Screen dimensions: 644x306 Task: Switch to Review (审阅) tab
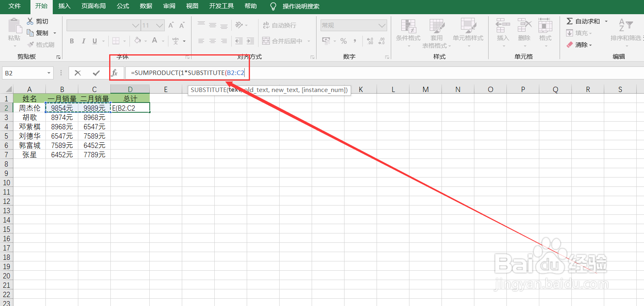[x=169, y=6]
